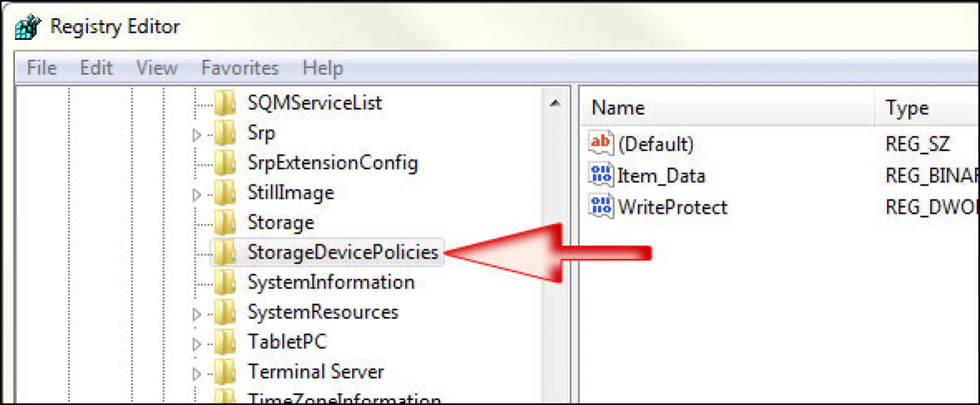Screen dimensions: 980x405
Task: Open the Edit menu
Action: point(96,67)
